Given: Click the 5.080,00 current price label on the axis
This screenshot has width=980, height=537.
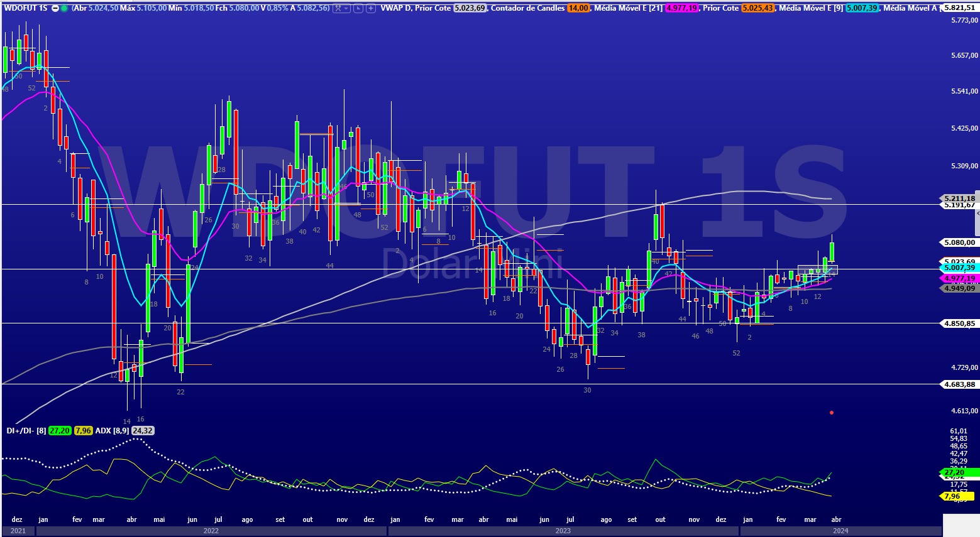Looking at the screenshot, I should [x=959, y=242].
